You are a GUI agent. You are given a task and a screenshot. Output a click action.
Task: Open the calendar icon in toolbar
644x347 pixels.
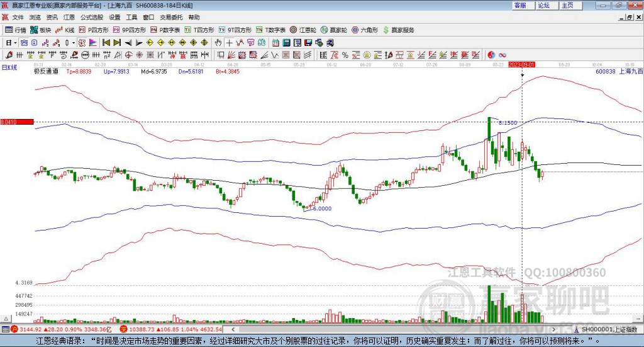(275, 43)
